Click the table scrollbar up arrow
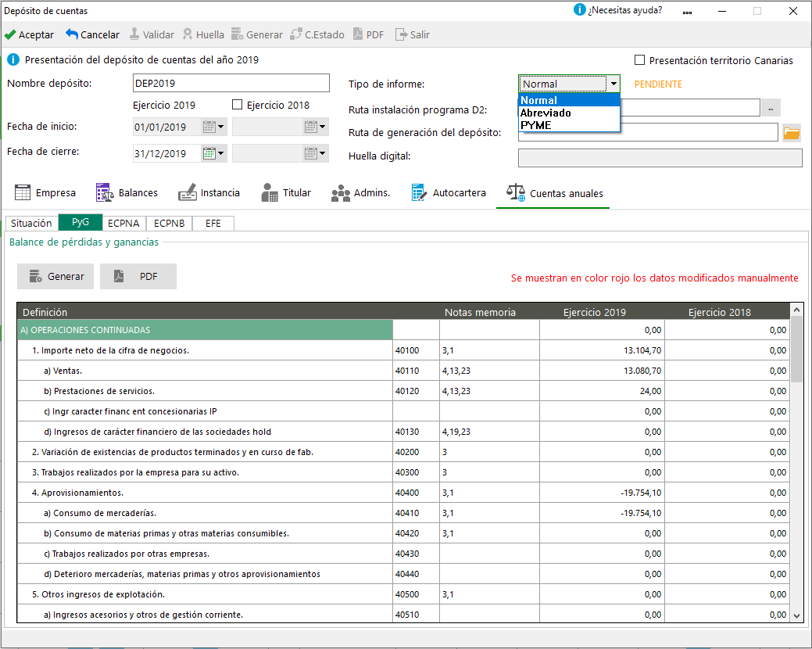Viewport: 812px width, 649px height. (796, 310)
